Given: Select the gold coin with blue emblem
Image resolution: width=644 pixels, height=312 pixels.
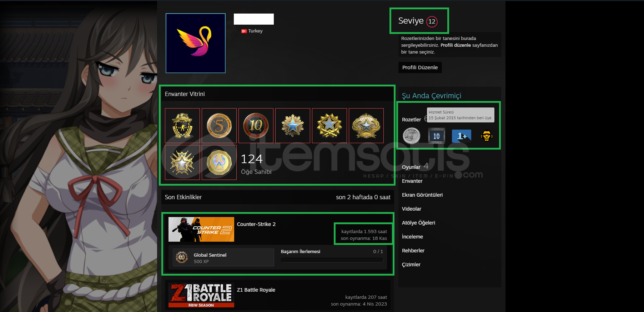Looking at the screenshot, I should pyautogui.click(x=219, y=162).
